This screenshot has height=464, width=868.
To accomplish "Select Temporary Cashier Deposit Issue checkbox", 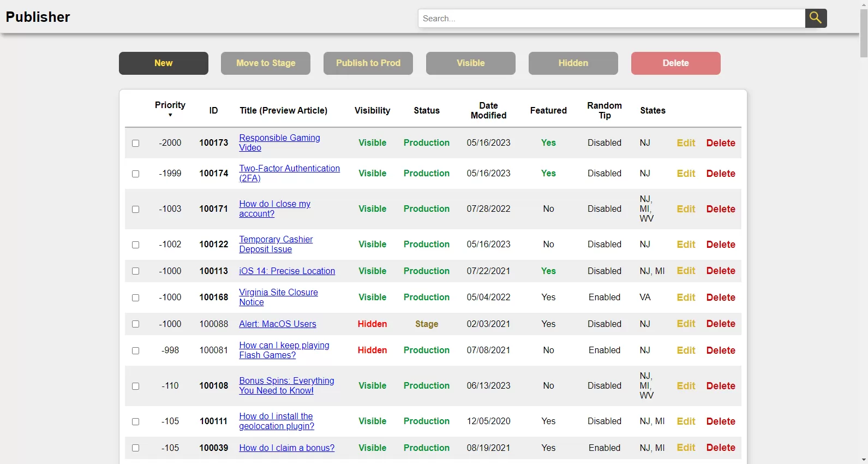I will pyautogui.click(x=135, y=245).
